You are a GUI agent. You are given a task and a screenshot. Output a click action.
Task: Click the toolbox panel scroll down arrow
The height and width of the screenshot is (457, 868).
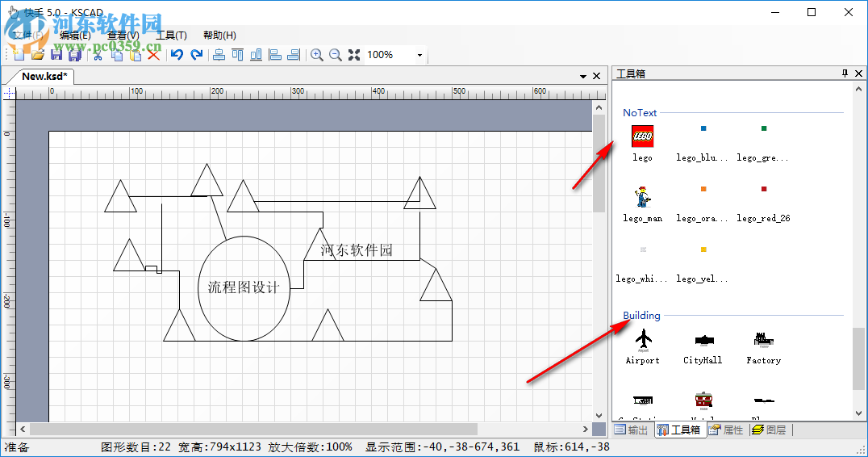(x=858, y=413)
